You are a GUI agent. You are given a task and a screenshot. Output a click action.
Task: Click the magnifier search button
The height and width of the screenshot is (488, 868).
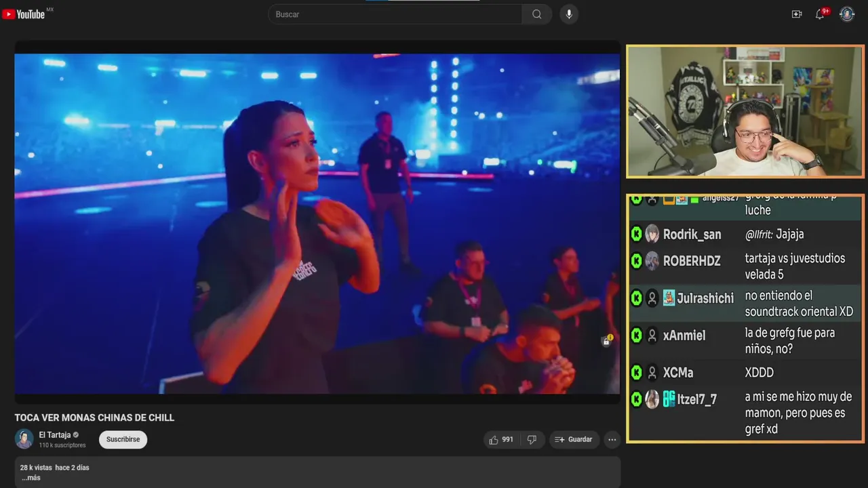537,14
